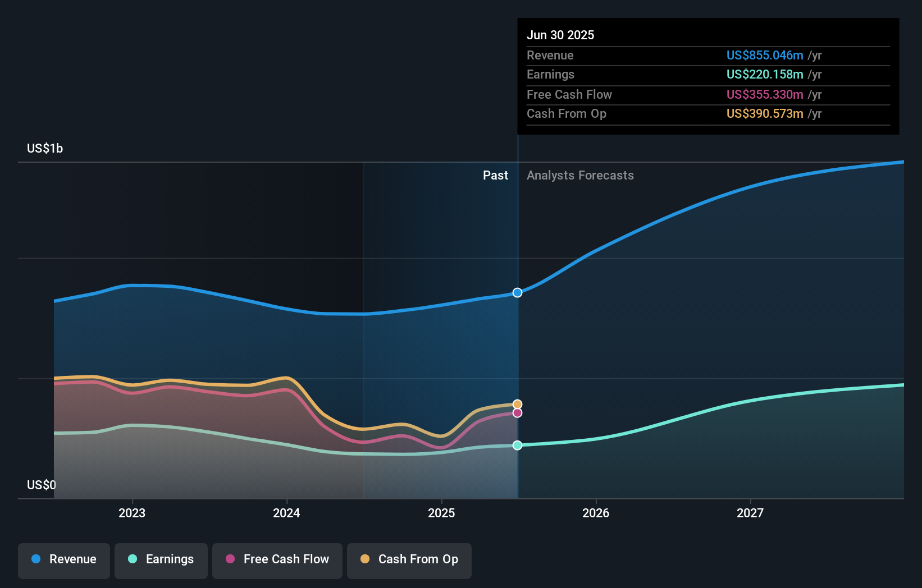The height and width of the screenshot is (588, 922).
Task: Click the US$1b y-axis label
Action: click(x=45, y=148)
